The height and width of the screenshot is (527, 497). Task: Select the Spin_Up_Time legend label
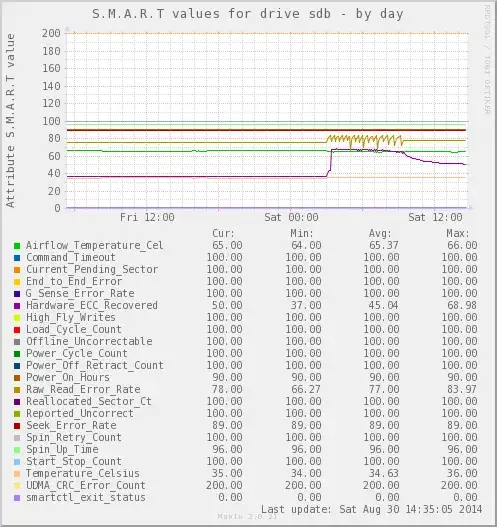62,449
